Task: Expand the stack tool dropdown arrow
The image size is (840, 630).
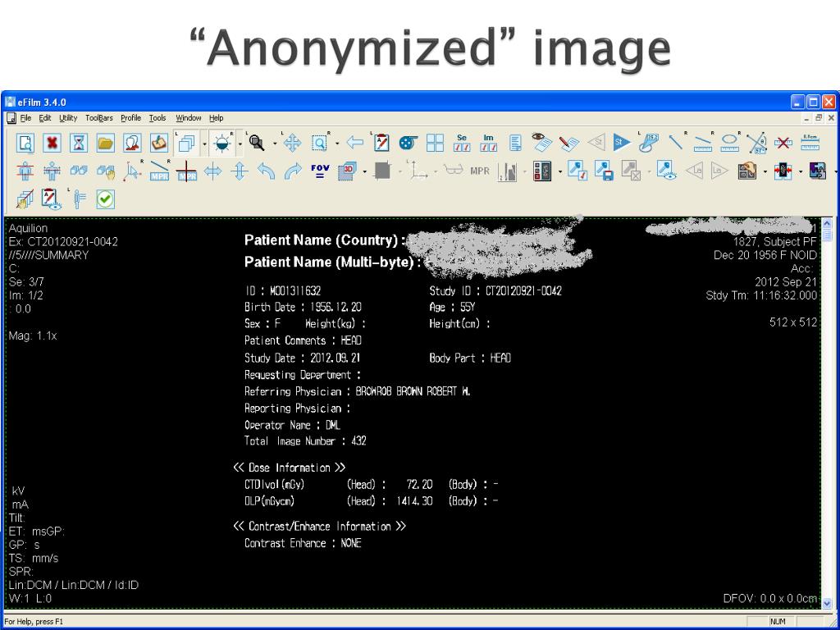Action: 204,144
